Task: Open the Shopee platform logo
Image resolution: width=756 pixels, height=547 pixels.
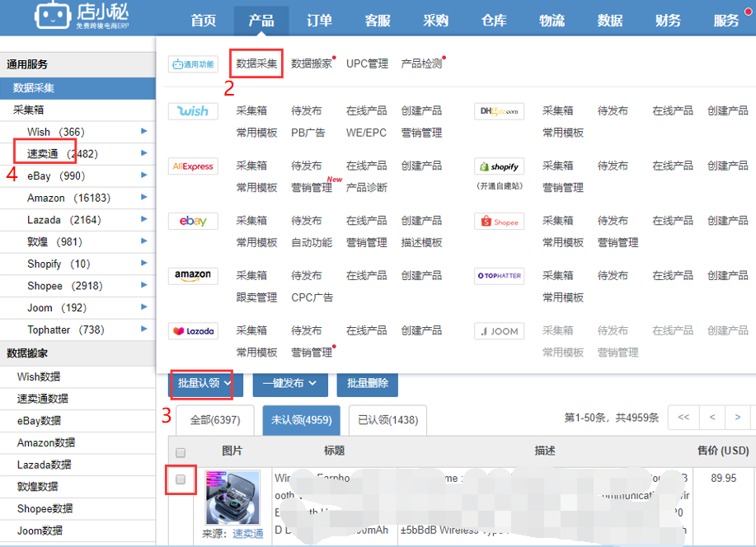Action: point(499,222)
